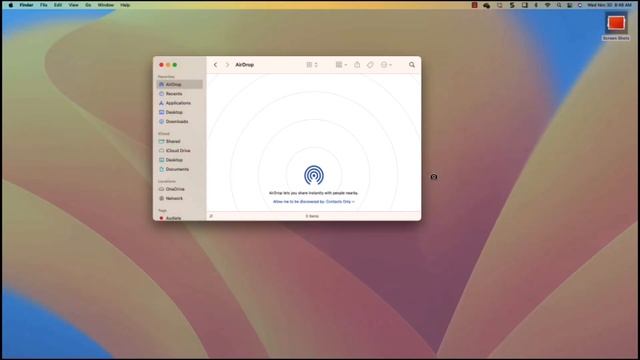Viewport: 640px width, 360px height.
Task: Open the Window menu
Action: pos(106,5)
